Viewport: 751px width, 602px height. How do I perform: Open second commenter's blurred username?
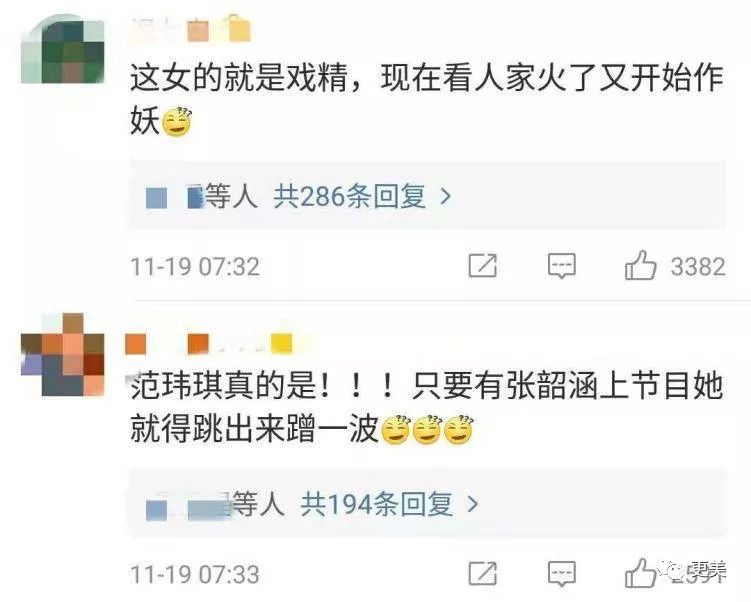209,343
